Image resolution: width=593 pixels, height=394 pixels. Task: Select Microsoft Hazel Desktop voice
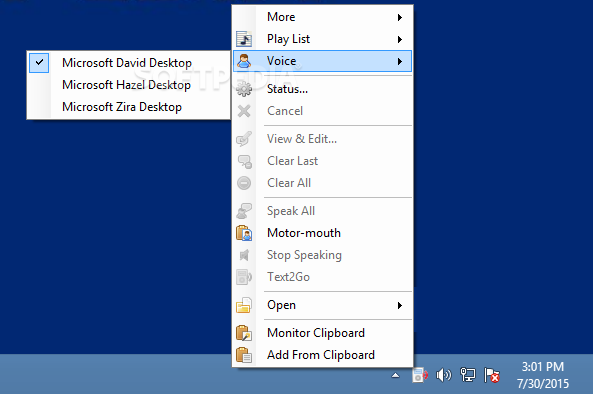tap(129, 85)
